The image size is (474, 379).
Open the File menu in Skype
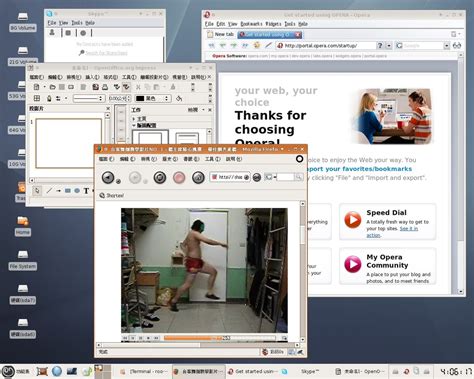(52, 23)
